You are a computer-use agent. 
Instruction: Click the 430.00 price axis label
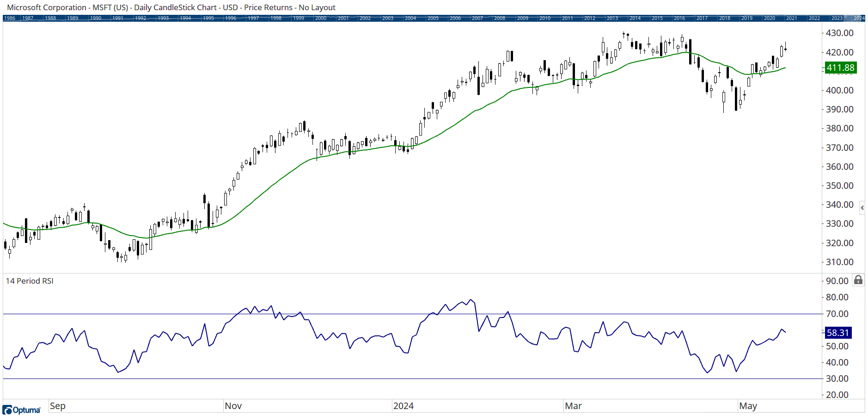pyautogui.click(x=839, y=33)
